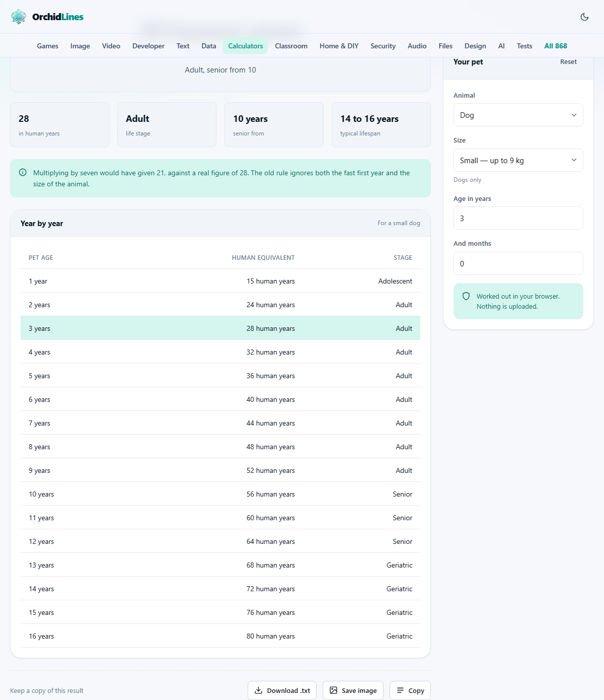604x700 pixels.
Task: Click the download icon in Download .txt
Action: 258,690
